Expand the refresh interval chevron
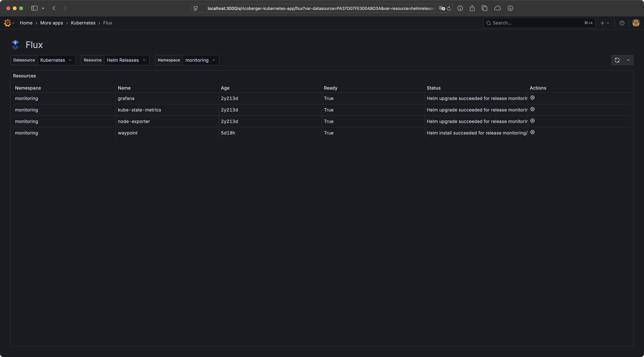 [x=628, y=60]
